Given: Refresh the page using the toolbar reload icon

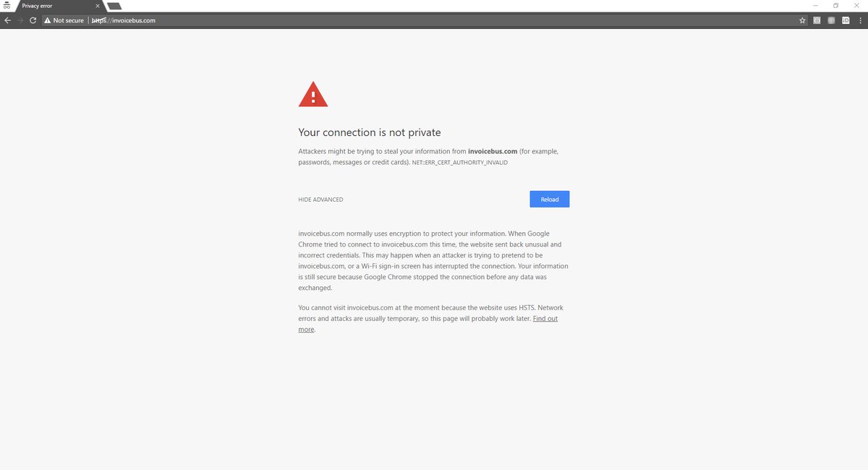Looking at the screenshot, I should [x=33, y=20].
